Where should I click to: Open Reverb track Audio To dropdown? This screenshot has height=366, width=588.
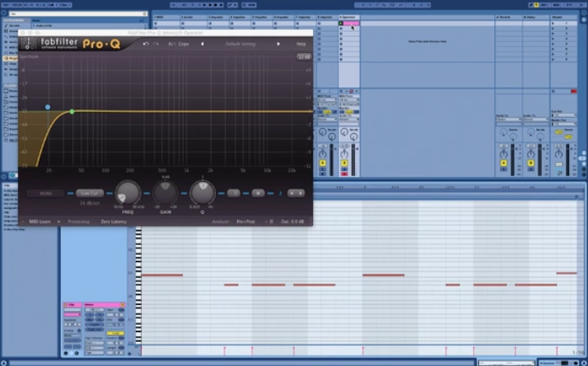coord(509,119)
